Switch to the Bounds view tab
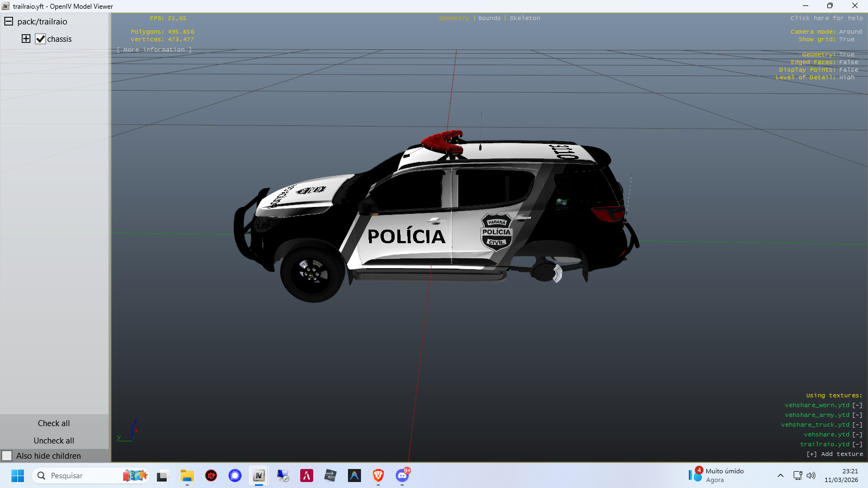Viewport: 868px width, 488px height. 490,18
